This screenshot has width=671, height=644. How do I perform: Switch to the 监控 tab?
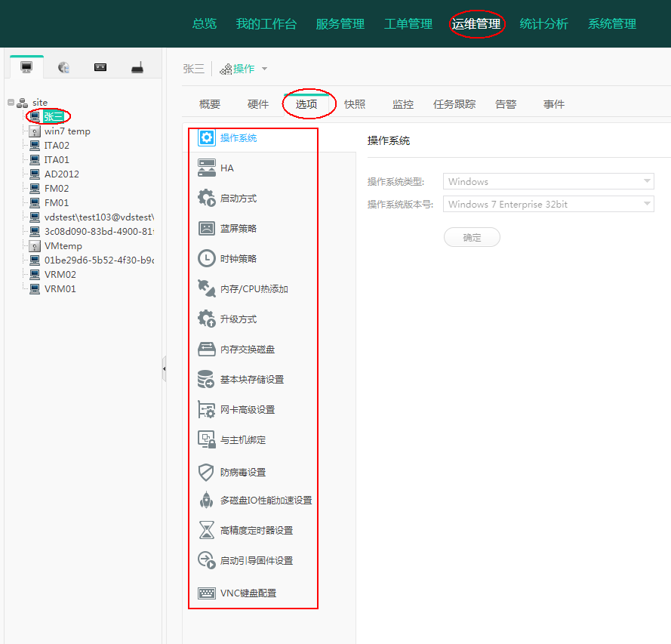tap(403, 104)
